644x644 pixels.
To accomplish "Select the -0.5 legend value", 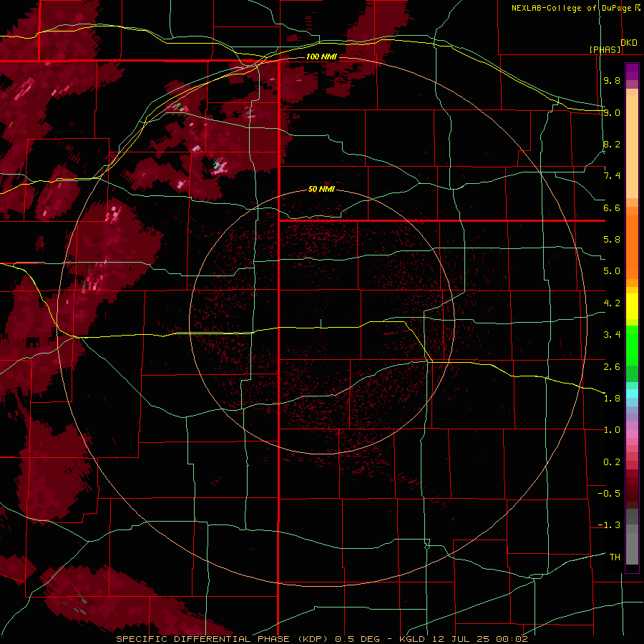I will pos(609,494).
